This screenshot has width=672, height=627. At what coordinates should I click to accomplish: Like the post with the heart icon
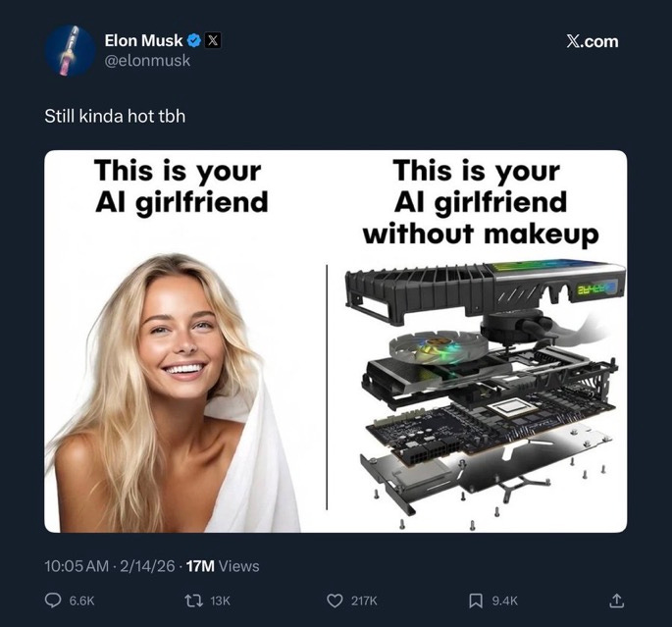pos(335,601)
